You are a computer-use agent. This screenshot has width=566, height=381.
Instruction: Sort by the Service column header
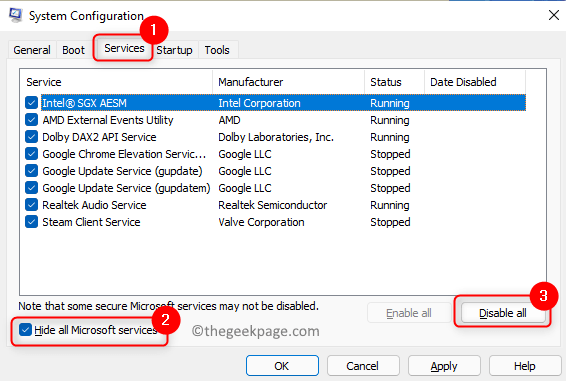[x=116, y=82]
